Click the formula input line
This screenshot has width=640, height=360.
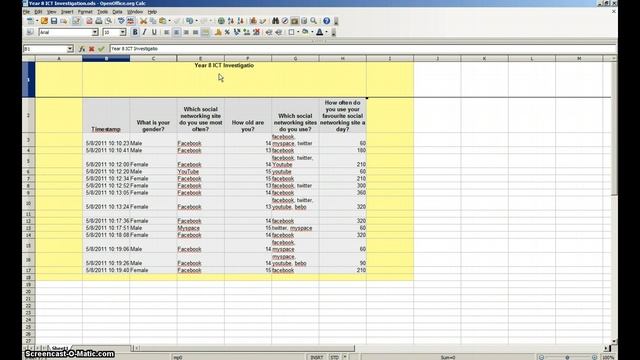point(362,49)
